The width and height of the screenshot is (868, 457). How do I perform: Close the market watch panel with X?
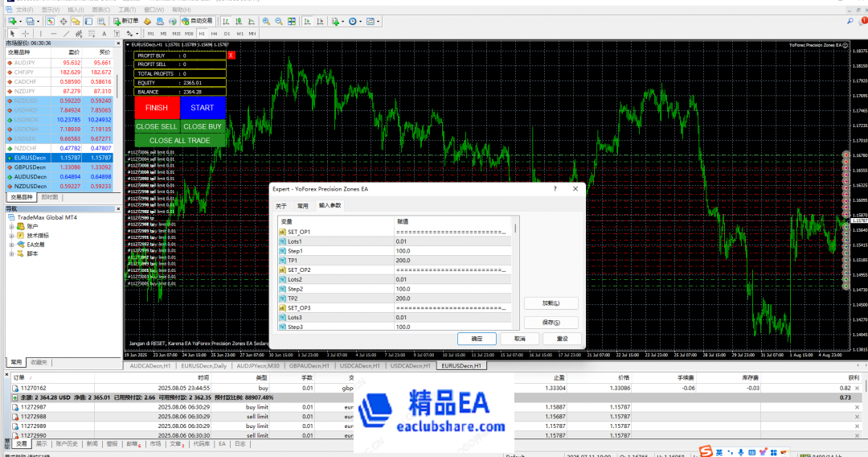coord(119,43)
